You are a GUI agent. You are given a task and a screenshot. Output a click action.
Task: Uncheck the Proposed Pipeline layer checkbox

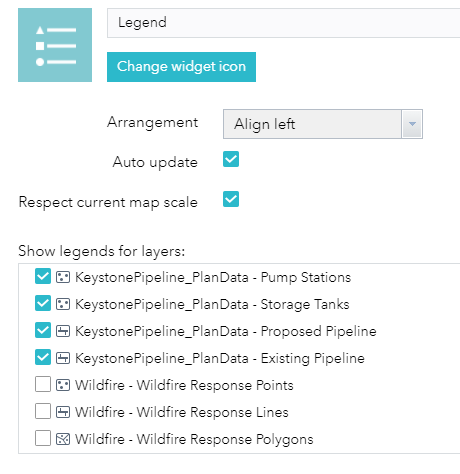(x=43, y=330)
